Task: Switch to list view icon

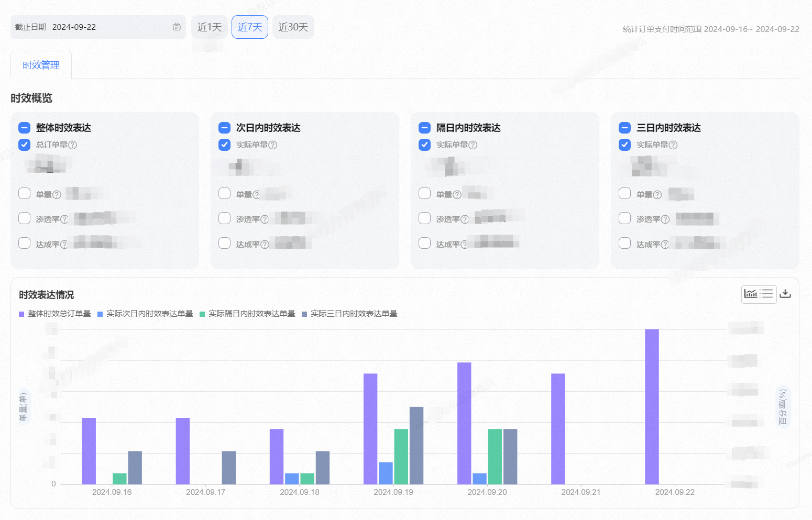Action: 767,294
